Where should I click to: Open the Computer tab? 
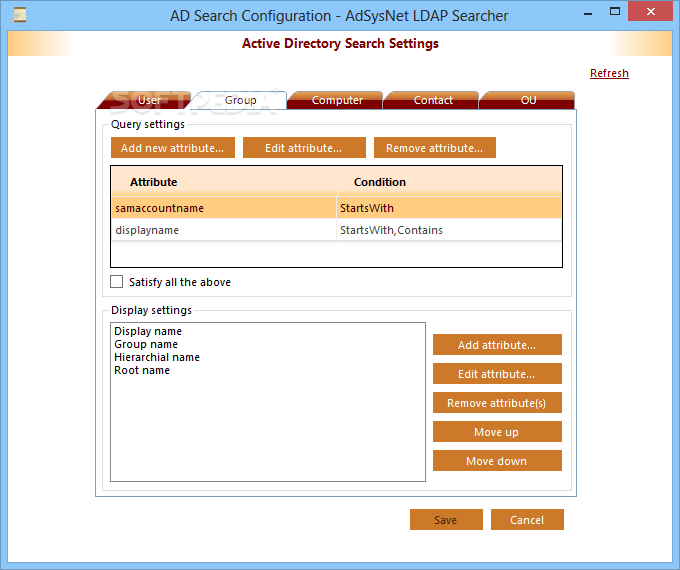coord(337,100)
